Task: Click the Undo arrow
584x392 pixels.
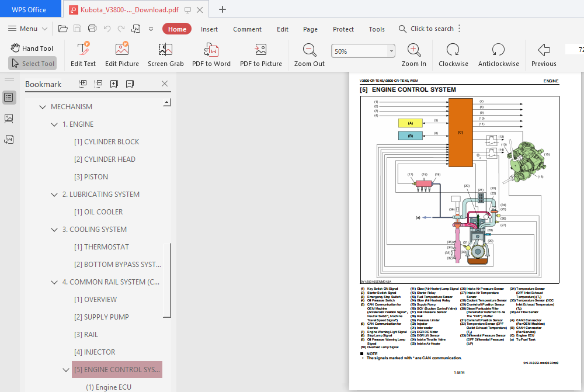Action: pos(107,29)
